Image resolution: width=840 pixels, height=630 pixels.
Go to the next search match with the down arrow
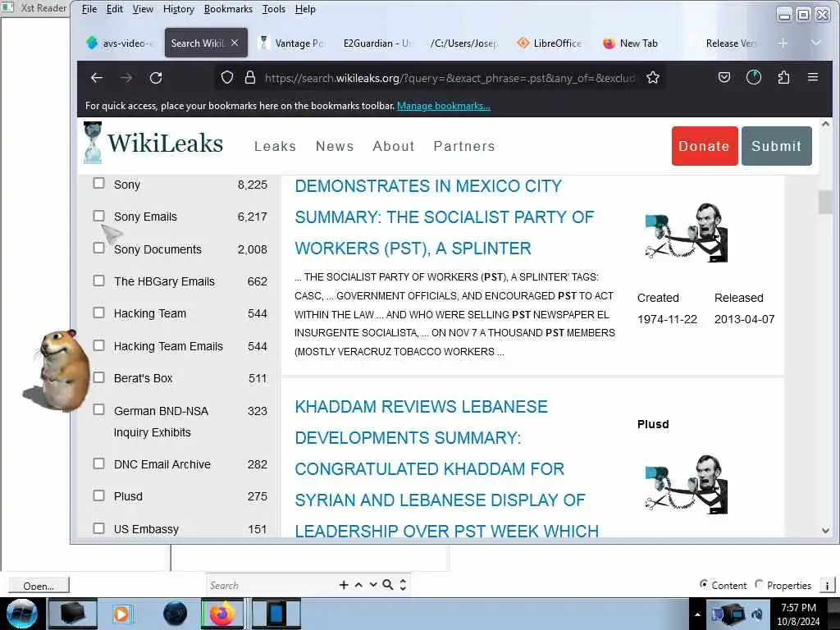click(373, 585)
